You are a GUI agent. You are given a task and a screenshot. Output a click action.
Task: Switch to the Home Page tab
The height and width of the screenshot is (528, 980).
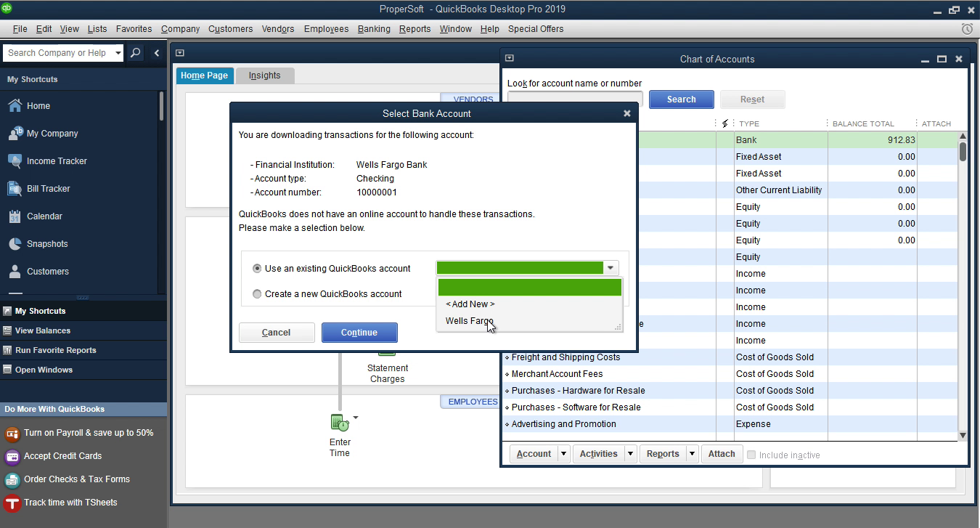(204, 76)
